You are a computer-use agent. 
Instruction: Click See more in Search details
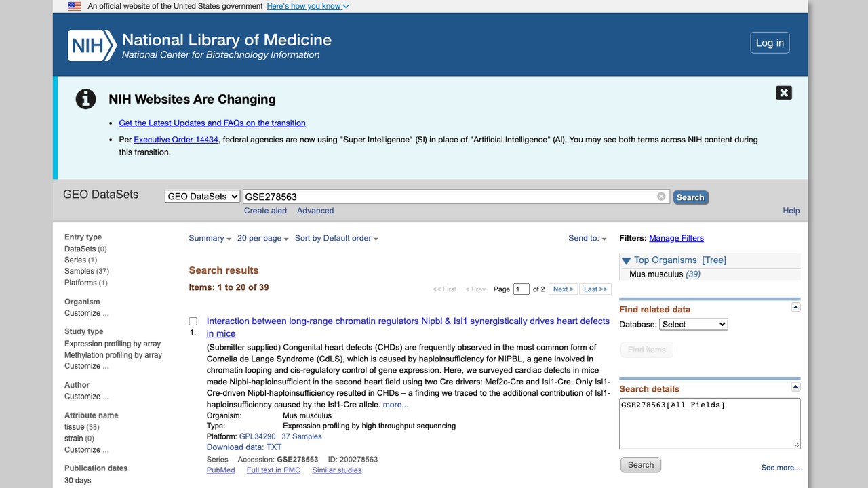(781, 468)
